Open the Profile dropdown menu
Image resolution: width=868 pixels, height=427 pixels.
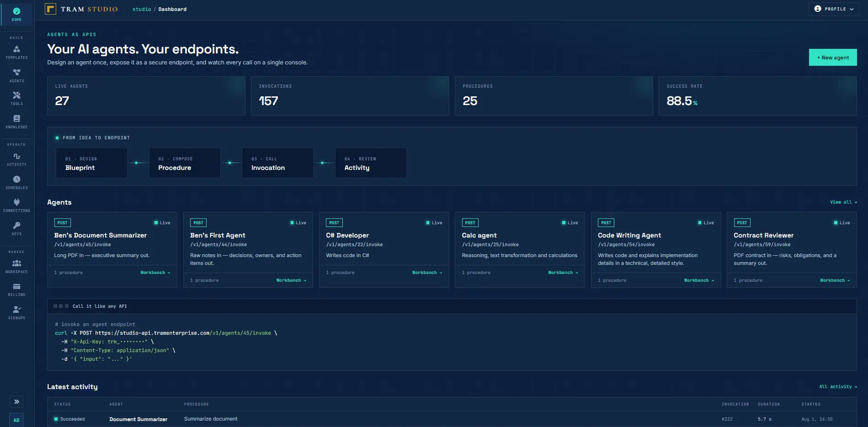(835, 9)
